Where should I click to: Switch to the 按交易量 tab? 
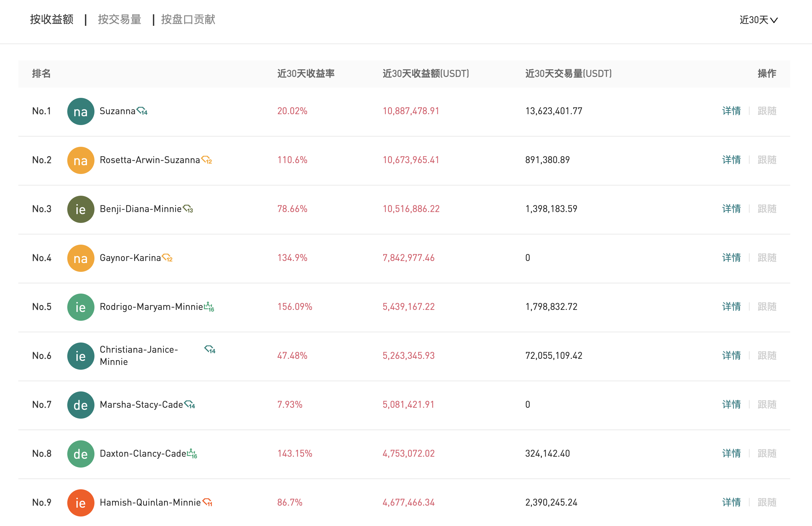pyautogui.click(x=119, y=19)
